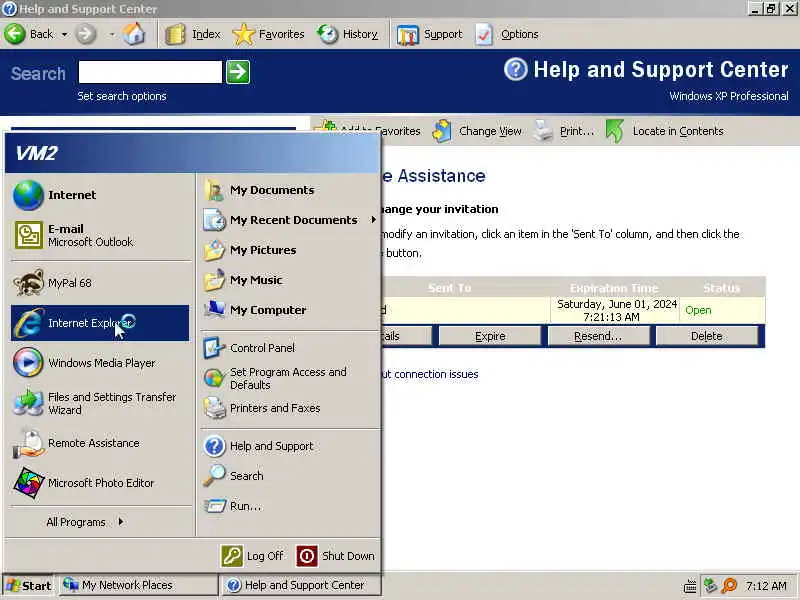Click the Print... button
Screen dimensions: 800x600
point(564,131)
